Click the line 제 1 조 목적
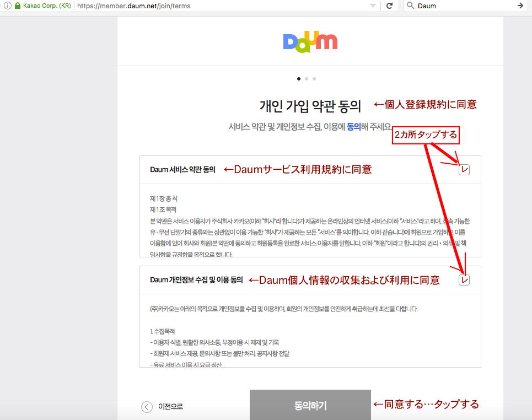 tap(163, 209)
